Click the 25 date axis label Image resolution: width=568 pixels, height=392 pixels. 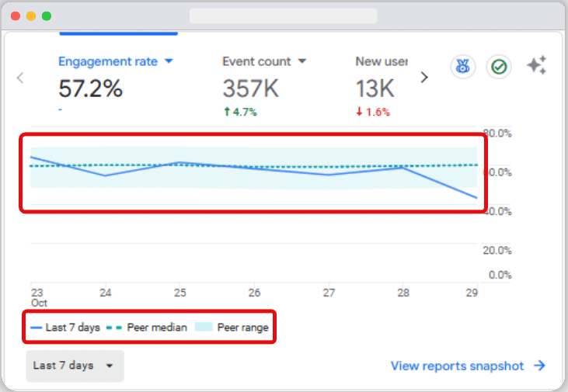179,293
